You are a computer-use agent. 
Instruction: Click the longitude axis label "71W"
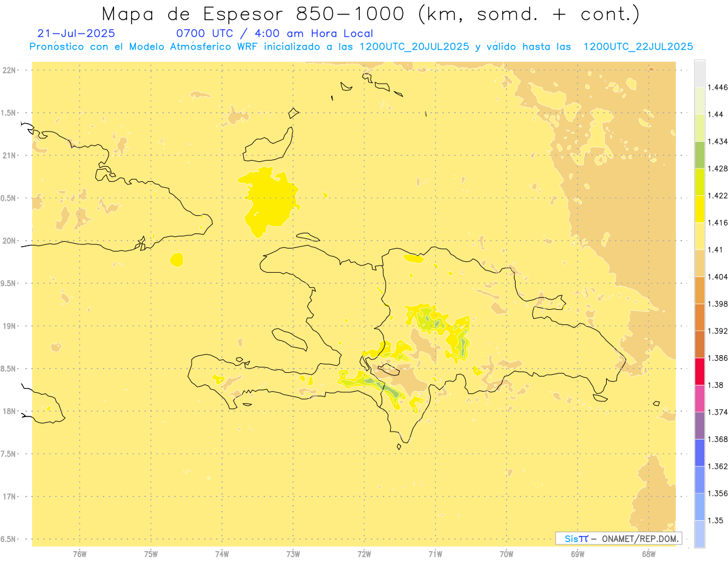coord(435,554)
